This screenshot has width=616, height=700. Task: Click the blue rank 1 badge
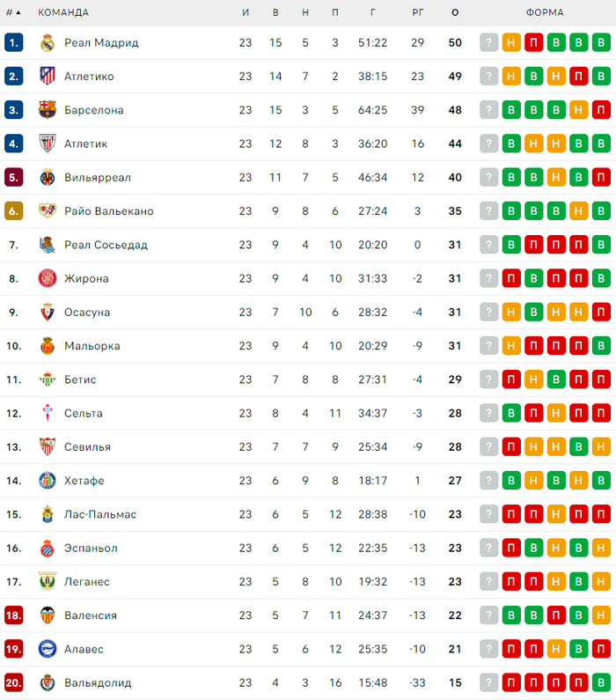[x=13, y=42]
